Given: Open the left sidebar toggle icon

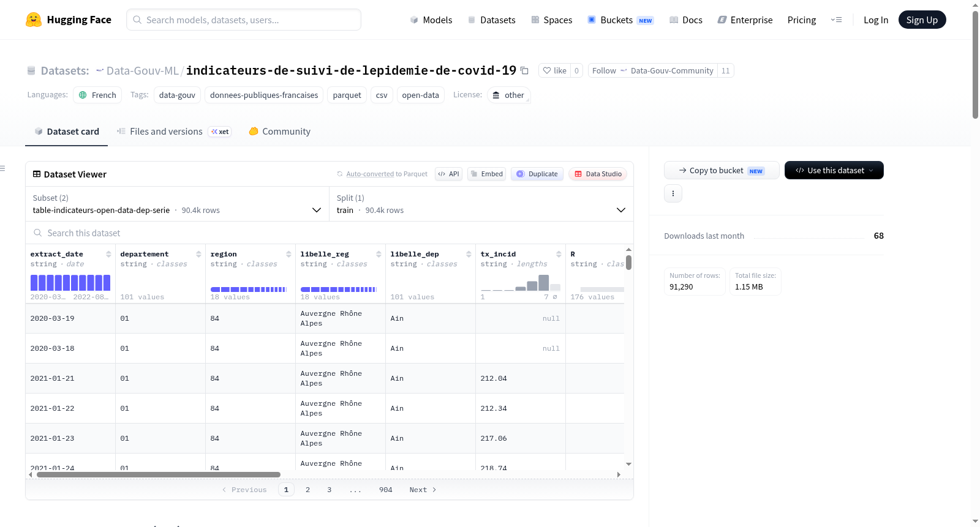Looking at the screenshot, I should tap(2, 168).
